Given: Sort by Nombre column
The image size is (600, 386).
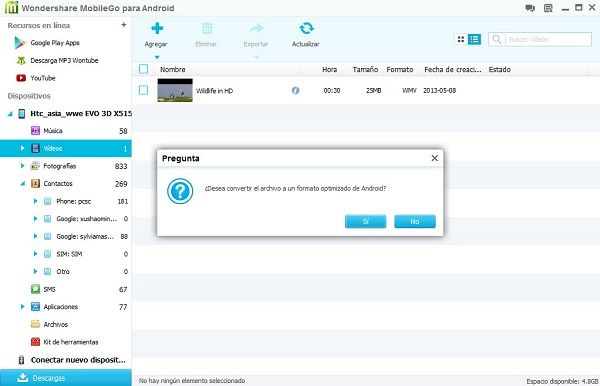Looking at the screenshot, I should click(x=173, y=70).
